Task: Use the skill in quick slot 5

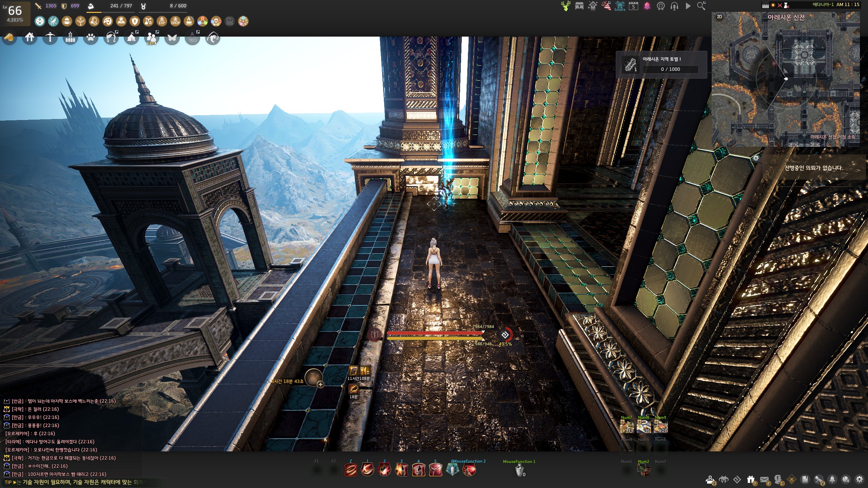Action: 435,470
